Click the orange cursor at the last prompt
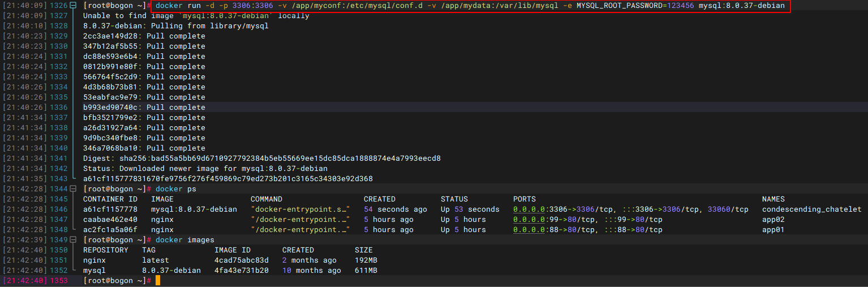Viewport: 868px width, 287px height. [x=158, y=281]
